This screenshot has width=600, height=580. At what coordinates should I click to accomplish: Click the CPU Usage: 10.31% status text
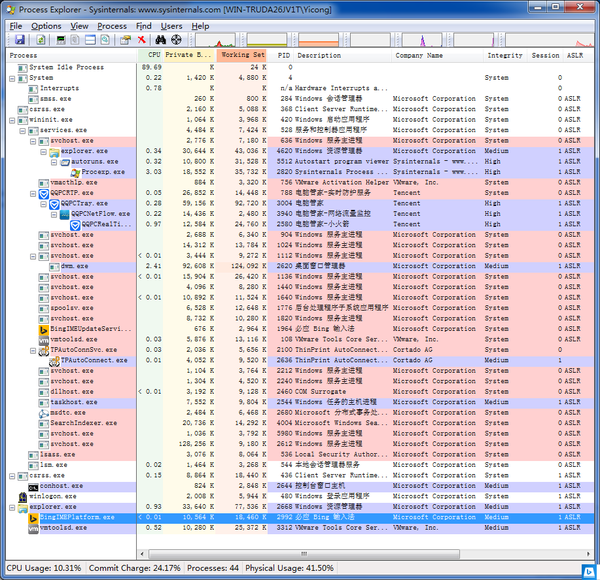[x=44, y=568]
